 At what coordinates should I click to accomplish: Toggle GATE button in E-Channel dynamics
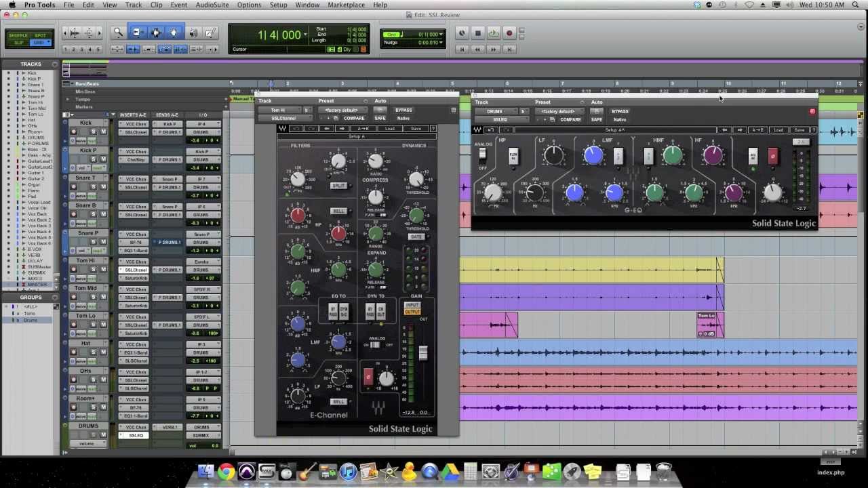click(x=416, y=237)
